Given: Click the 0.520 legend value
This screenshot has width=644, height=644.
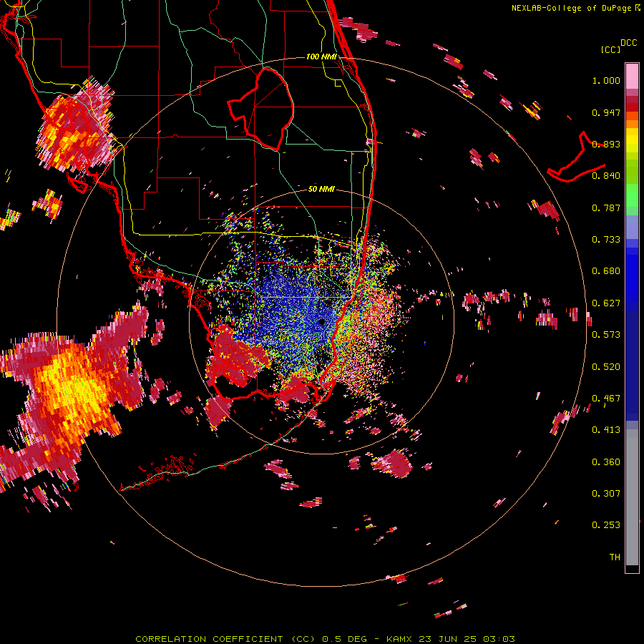Looking at the screenshot, I should (606, 366).
